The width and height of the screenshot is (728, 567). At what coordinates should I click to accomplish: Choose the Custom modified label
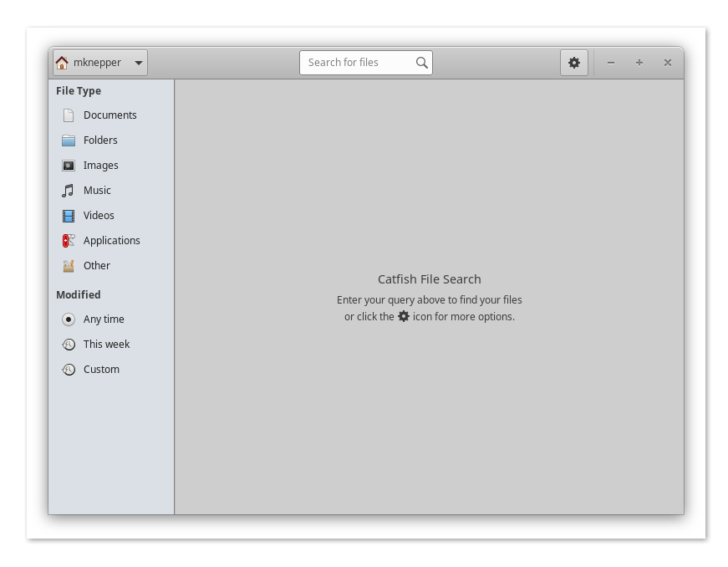[x=101, y=370]
